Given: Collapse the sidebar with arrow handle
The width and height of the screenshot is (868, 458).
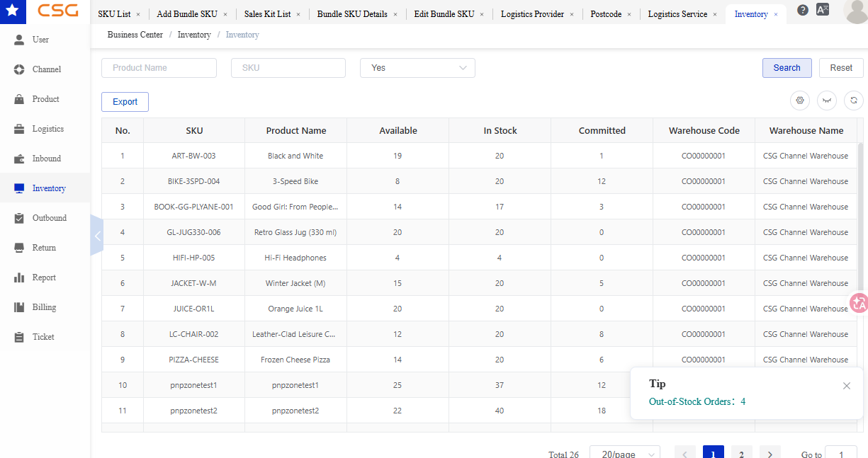Looking at the screenshot, I should (x=97, y=236).
